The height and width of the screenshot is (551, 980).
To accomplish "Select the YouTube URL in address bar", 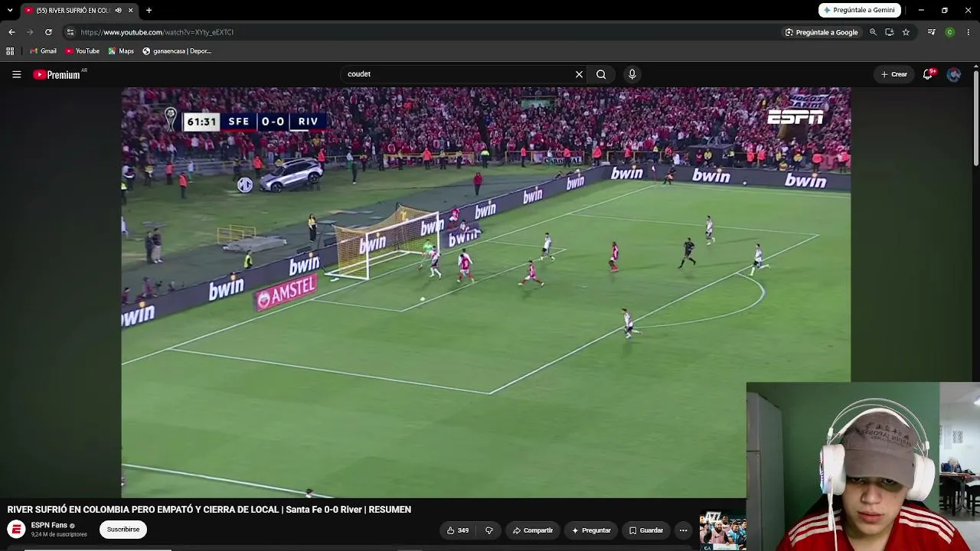I will click(x=157, y=32).
